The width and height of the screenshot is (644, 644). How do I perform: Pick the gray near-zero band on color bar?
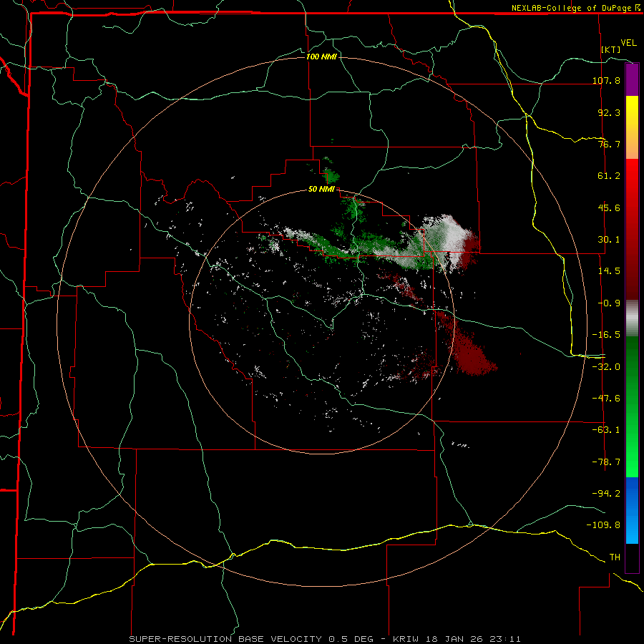click(x=632, y=318)
